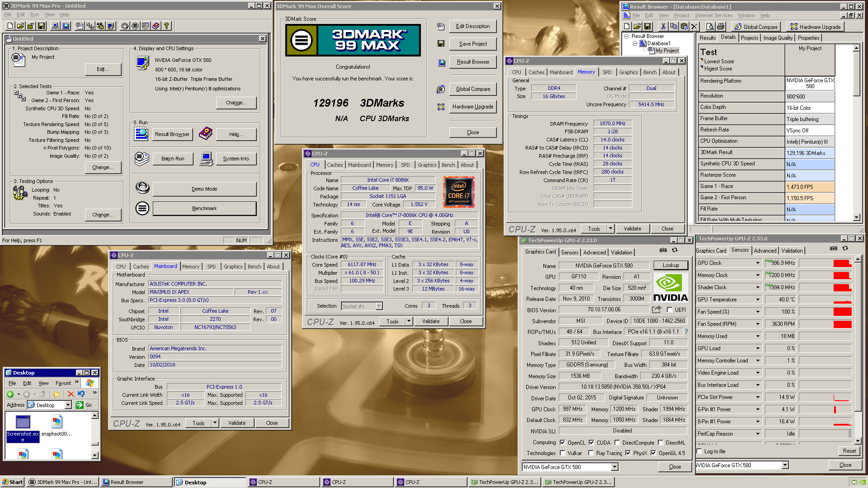868x488 pixels.
Task: Click Cut scissors icon in Result Browser toolbar
Action: (663, 27)
